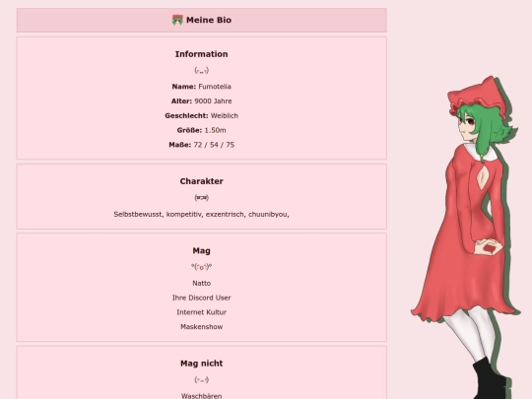Select the Mag nicht section heading
Screen dimensions: 532x399
coord(202,364)
